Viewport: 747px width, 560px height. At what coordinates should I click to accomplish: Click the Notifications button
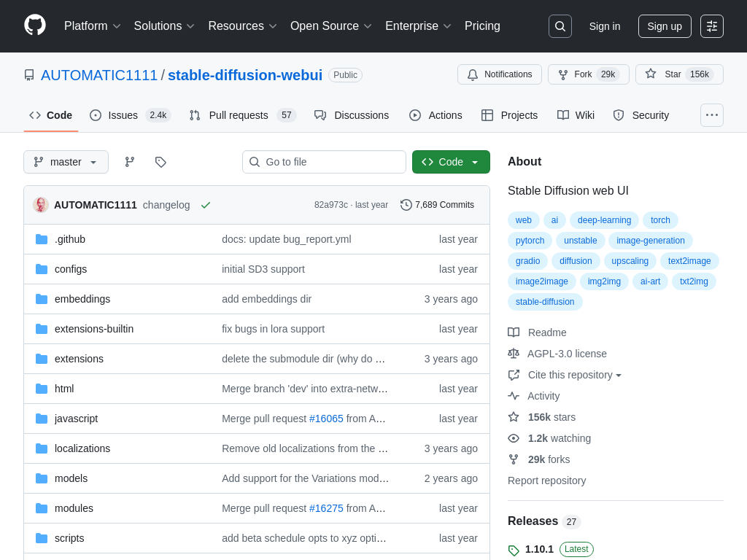point(499,74)
